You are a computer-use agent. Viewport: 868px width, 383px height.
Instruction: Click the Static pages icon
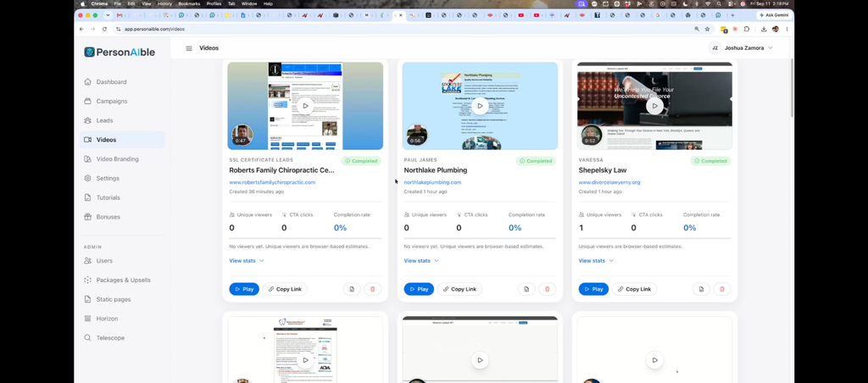pos(87,299)
